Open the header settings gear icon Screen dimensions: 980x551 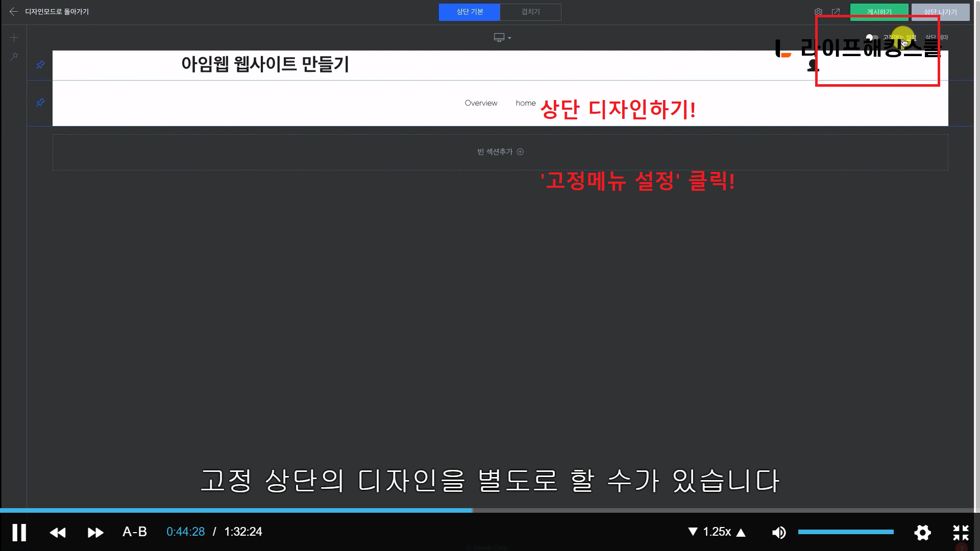(x=818, y=12)
